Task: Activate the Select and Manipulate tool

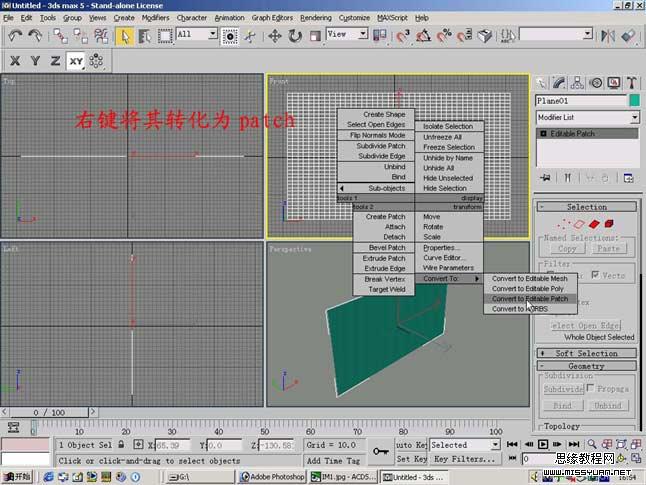Action: (x=250, y=36)
